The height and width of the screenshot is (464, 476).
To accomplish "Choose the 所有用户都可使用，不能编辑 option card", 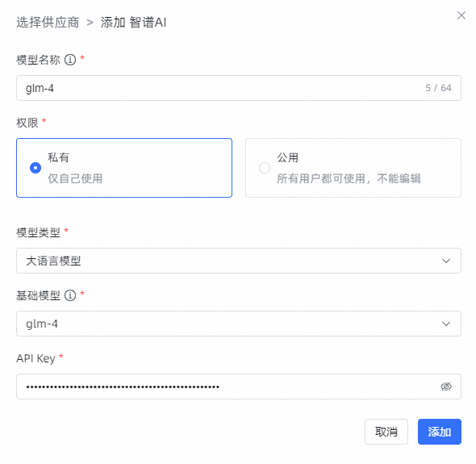I will pos(353,168).
